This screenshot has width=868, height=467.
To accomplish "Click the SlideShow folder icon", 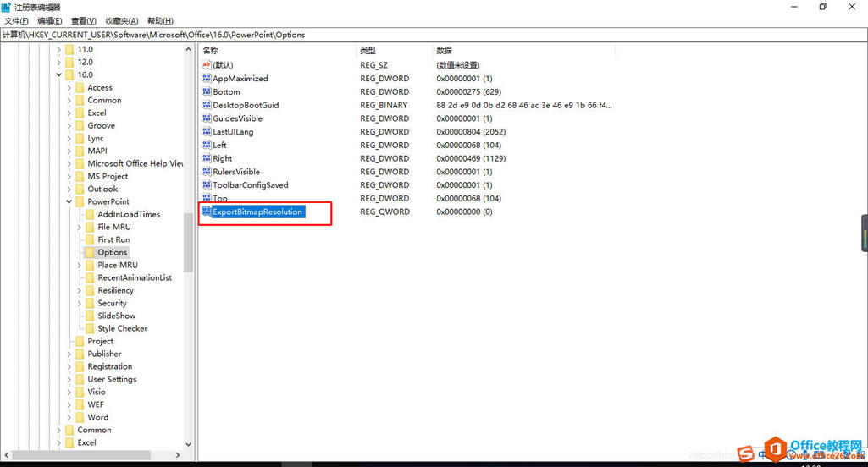I will point(90,316).
